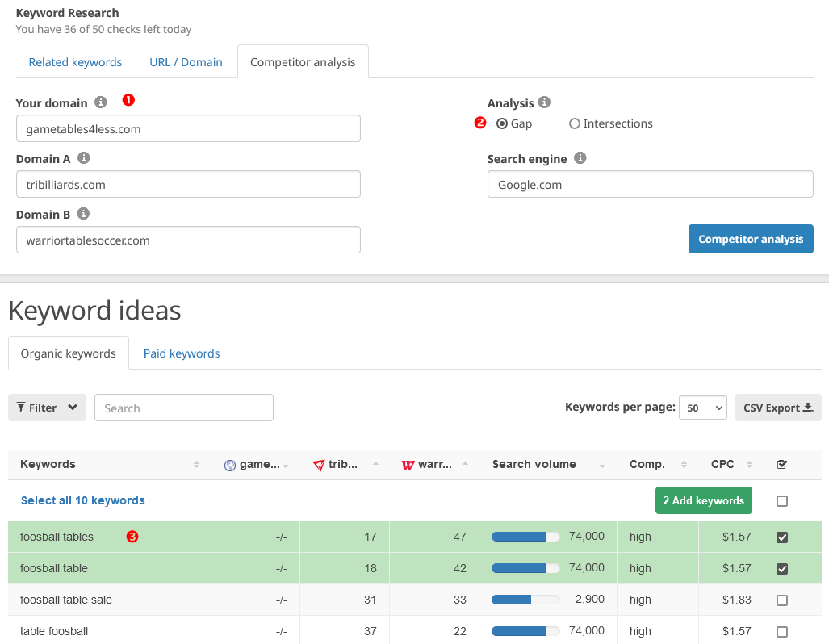Select the Gap analysis radio button
The image size is (829, 644).
[x=502, y=123]
